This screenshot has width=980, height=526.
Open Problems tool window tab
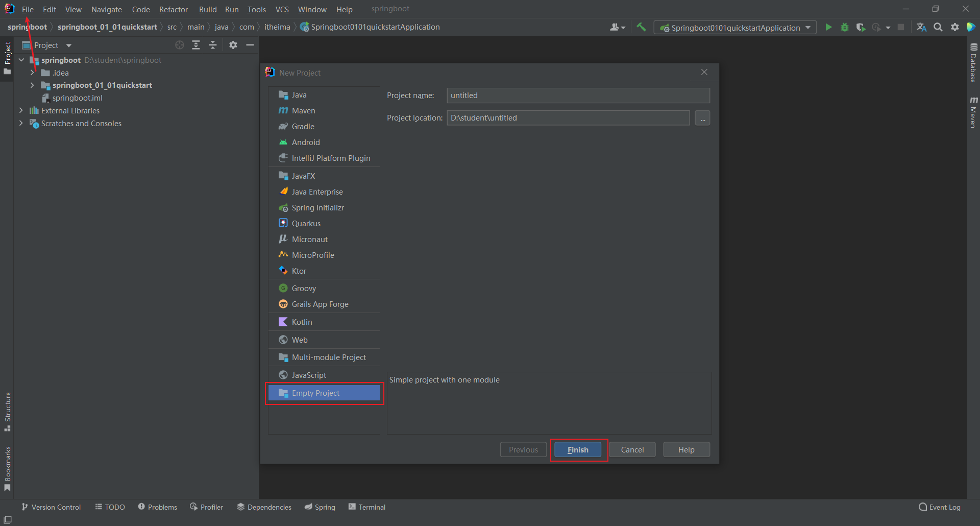158,507
